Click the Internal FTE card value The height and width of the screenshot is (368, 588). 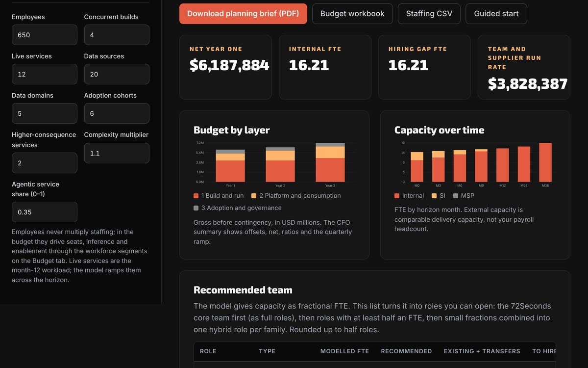pyautogui.click(x=309, y=65)
